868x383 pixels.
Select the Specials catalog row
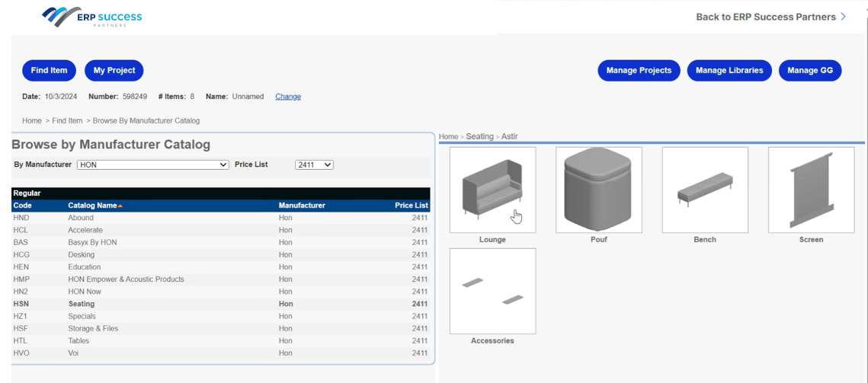click(x=220, y=316)
